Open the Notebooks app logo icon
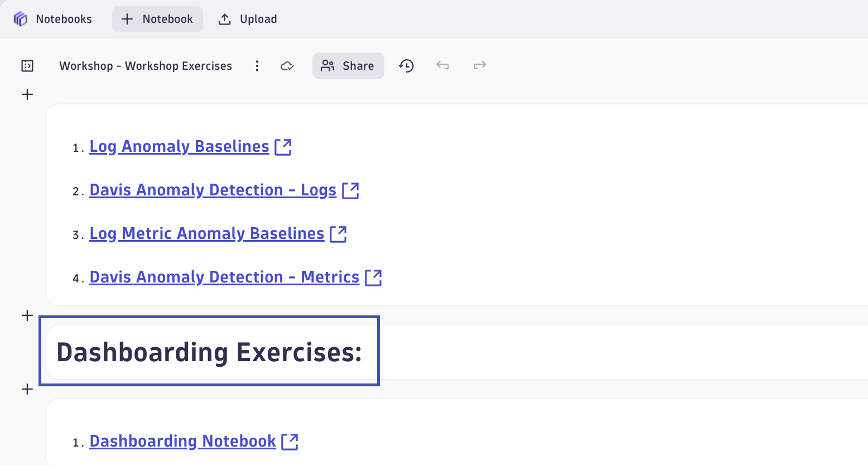This screenshot has height=465, width=868. tap(21, 19)
